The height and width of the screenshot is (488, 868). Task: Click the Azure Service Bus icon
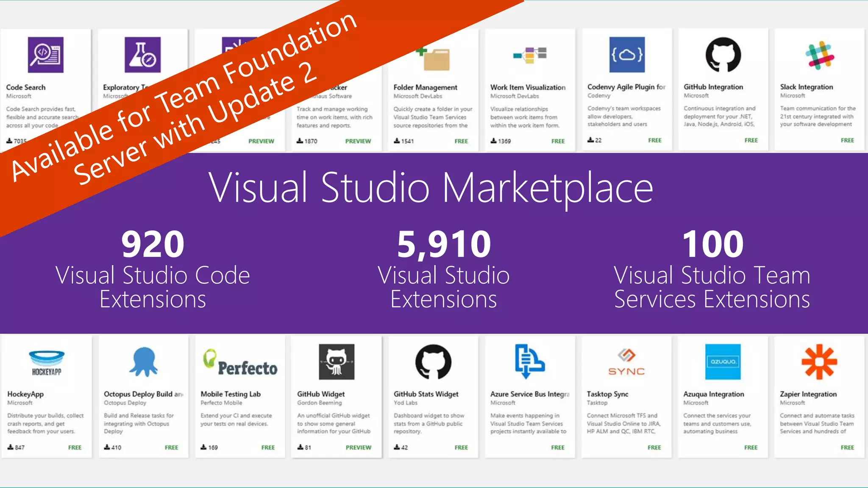(530, 361)
